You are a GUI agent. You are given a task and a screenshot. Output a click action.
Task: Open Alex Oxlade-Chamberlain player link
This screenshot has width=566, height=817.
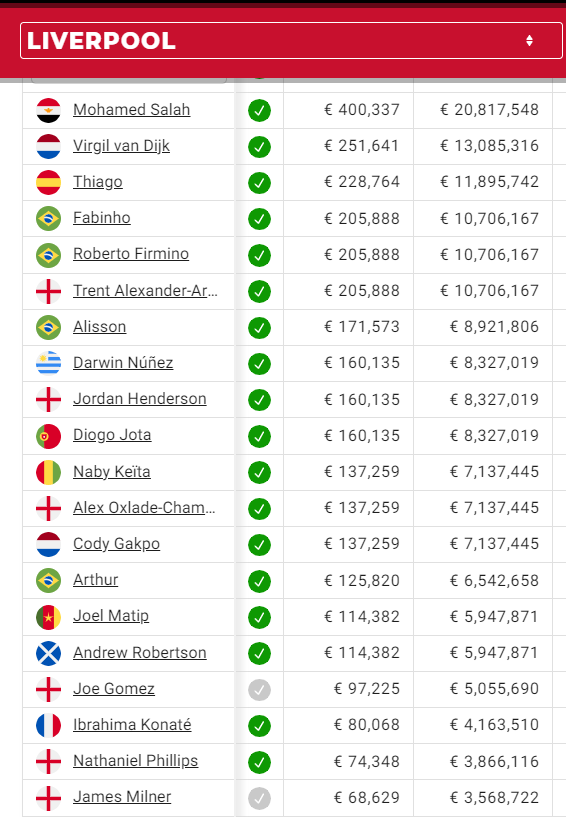(x=144, y=507)
